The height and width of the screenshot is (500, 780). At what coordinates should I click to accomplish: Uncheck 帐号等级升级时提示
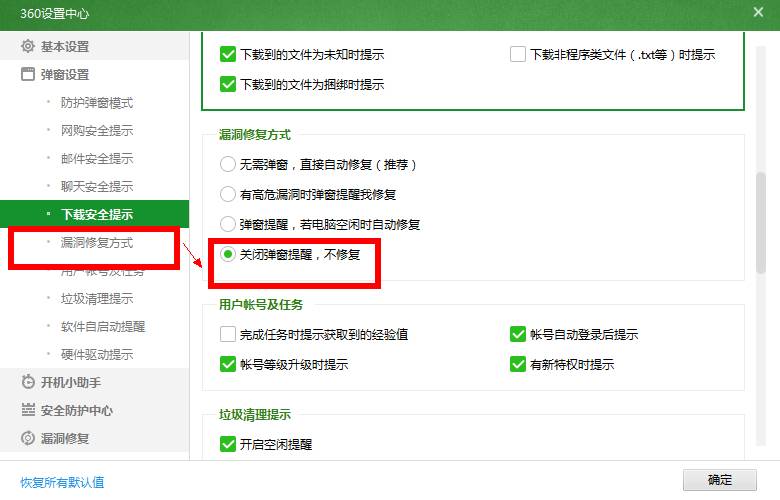tap(227, 364)
